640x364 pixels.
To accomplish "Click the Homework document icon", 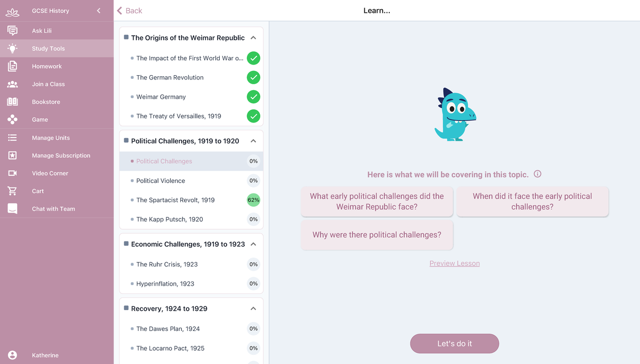I will 12,66.
